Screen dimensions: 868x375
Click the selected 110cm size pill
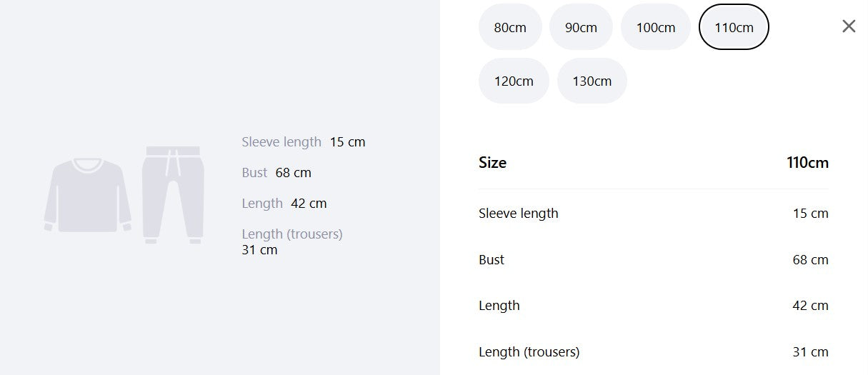(734, 27)
